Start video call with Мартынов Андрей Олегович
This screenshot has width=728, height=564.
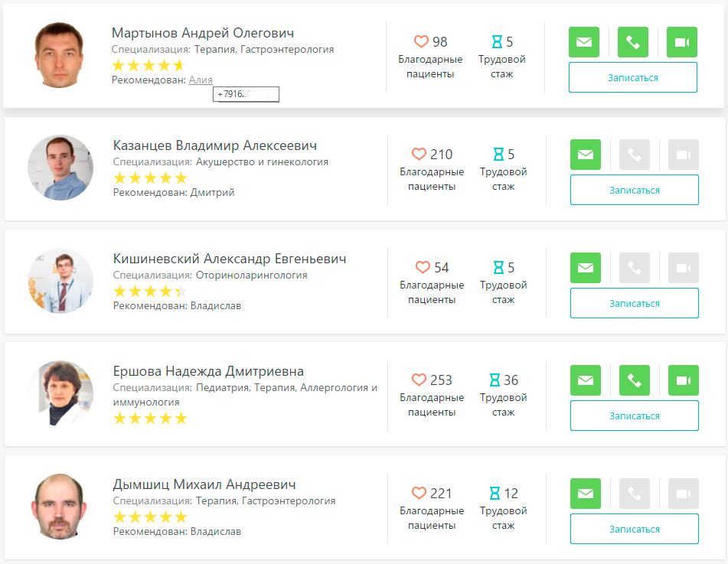(x=682, y=42)
